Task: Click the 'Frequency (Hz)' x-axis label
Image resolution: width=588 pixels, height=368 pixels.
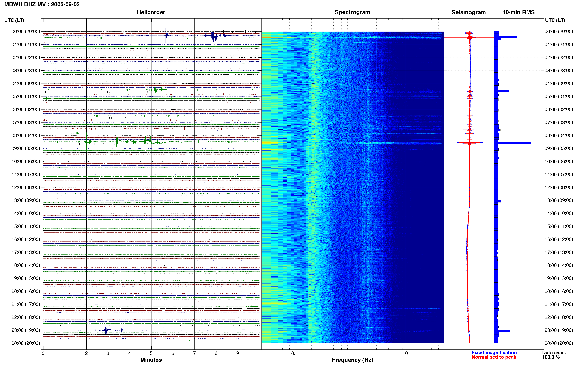Action: point(352,360)
